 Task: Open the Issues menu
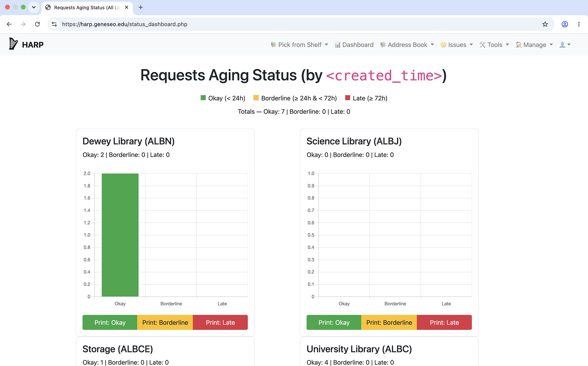click(457, 45)
